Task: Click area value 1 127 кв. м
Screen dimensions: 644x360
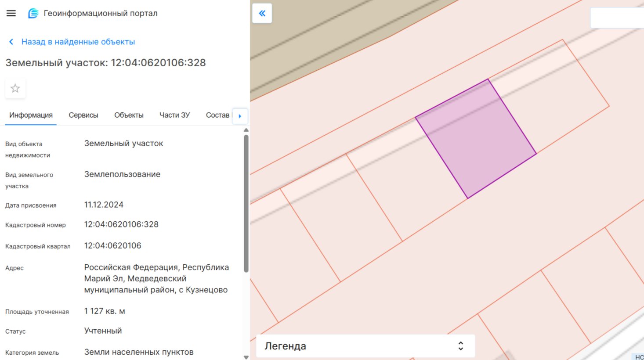Action: pyautogui.click(x=105, y=311)
